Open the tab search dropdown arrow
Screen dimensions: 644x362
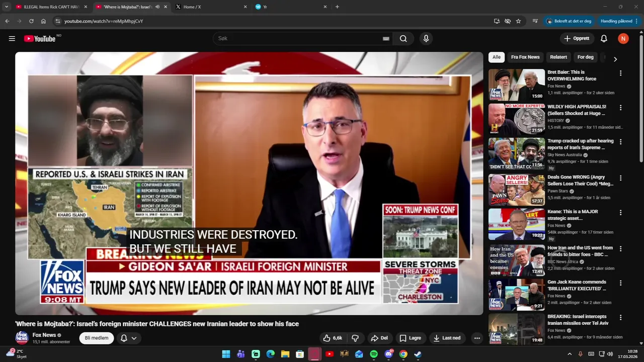[6, 7]
